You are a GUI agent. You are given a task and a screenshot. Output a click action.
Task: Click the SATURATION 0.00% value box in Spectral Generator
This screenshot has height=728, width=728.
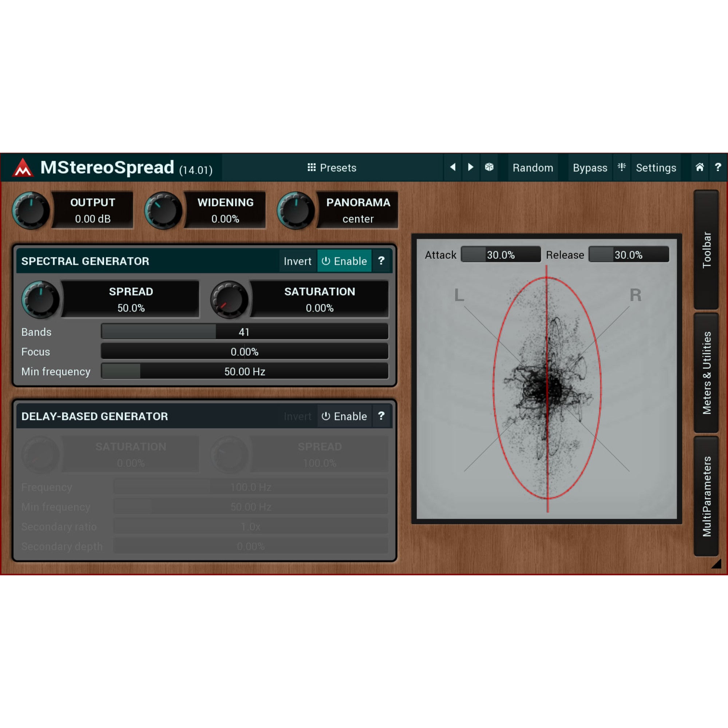320,300
